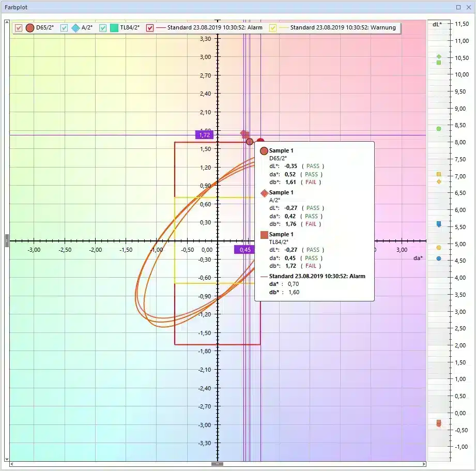Maximize the Farbplot window
Viewport: 476px width, 471px height.
(x=458, y=7)
